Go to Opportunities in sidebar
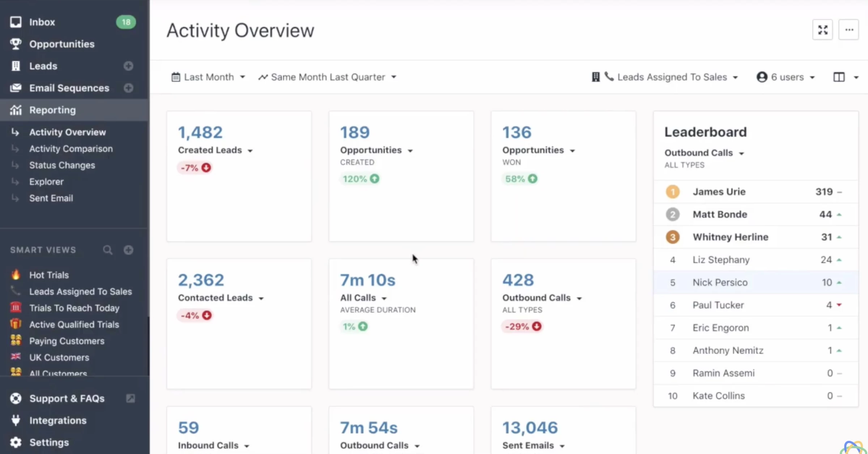 click(x=62, y=44)
